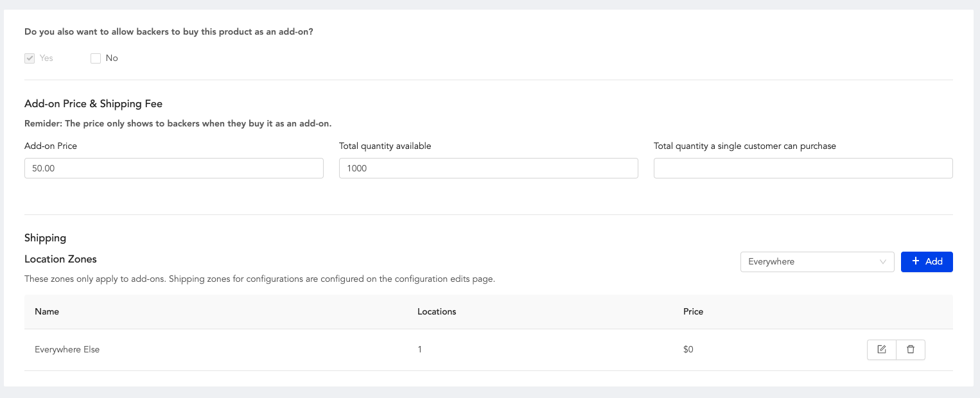Viewport: 980px width, 398px height.
Task: Click the Total quantity available field
Action: click(x=488, y=168)
